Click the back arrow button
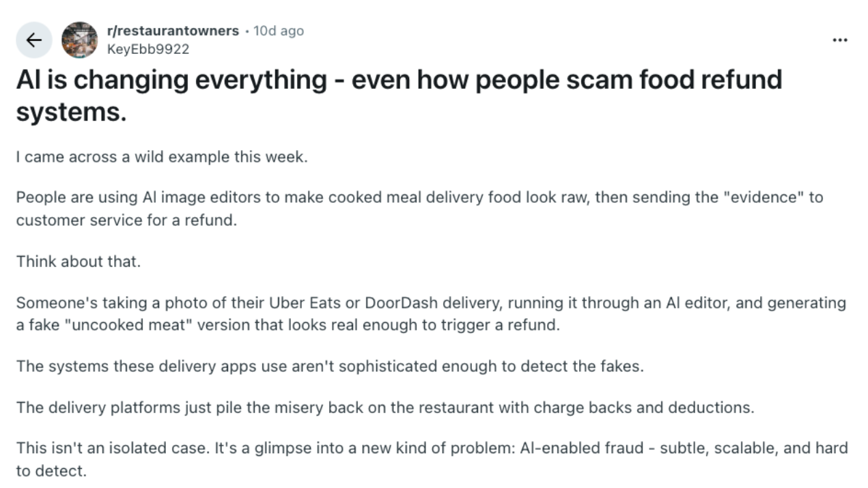The width and height of the screenshot is (868, 488). click(x=33, y=40)
